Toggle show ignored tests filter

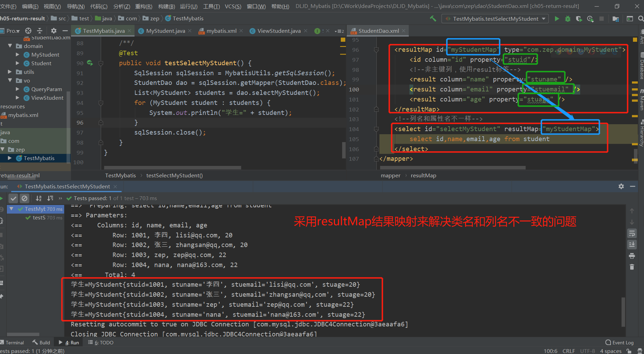pos(24,198)
